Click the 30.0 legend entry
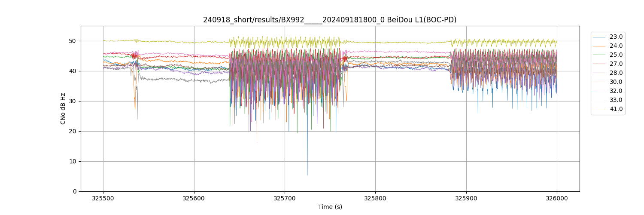 616,82
